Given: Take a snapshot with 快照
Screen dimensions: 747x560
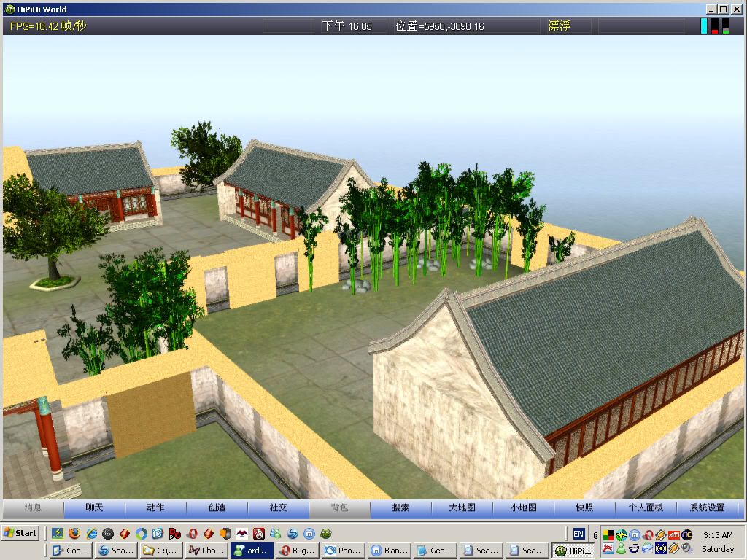Looking at the screenshot, I should [x=584, y=508].
